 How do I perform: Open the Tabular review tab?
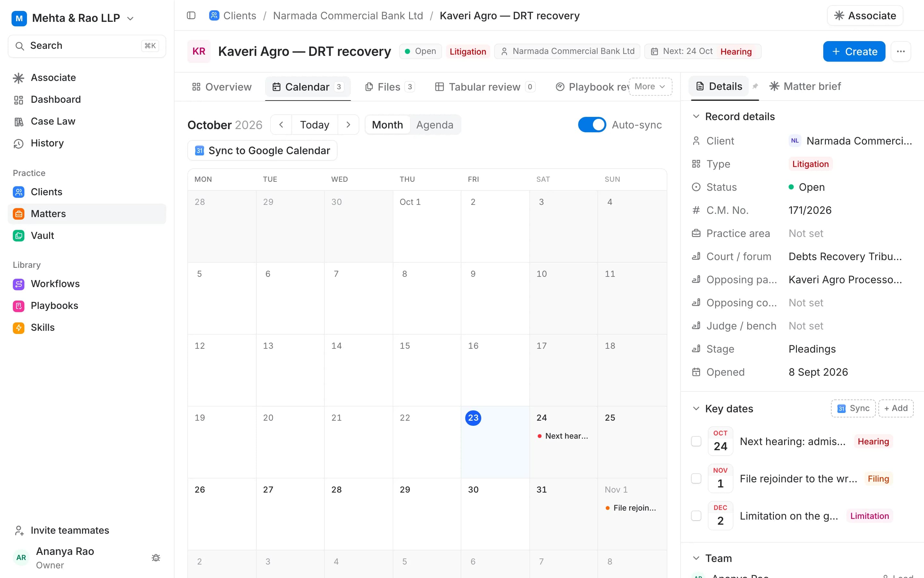coord(485,87)
